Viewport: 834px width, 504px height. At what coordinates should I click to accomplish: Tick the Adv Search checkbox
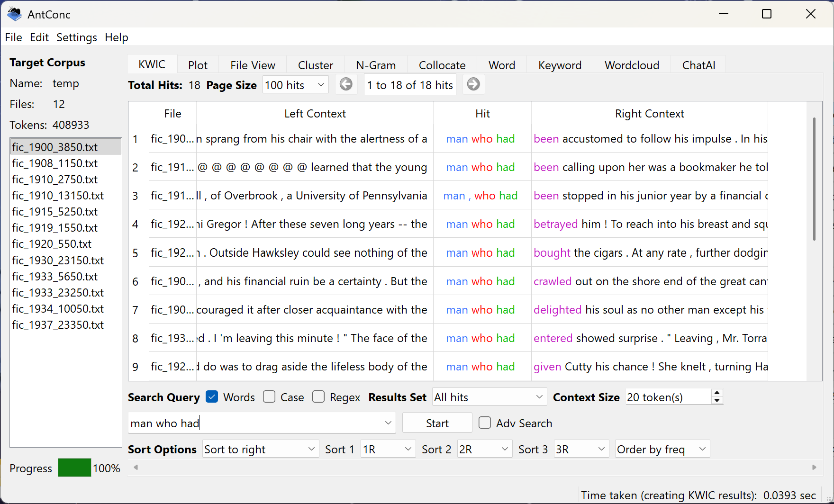click(x=485, y=423)
